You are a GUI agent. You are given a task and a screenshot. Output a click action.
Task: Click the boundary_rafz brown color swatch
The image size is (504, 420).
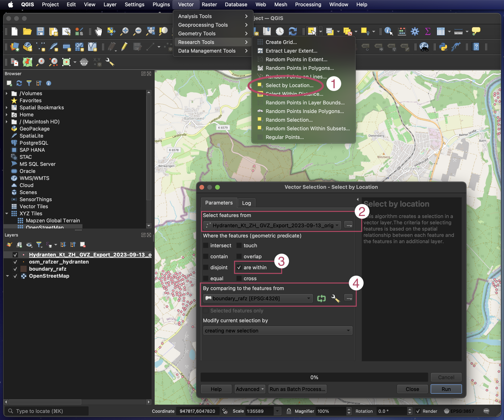pos(24,269)
